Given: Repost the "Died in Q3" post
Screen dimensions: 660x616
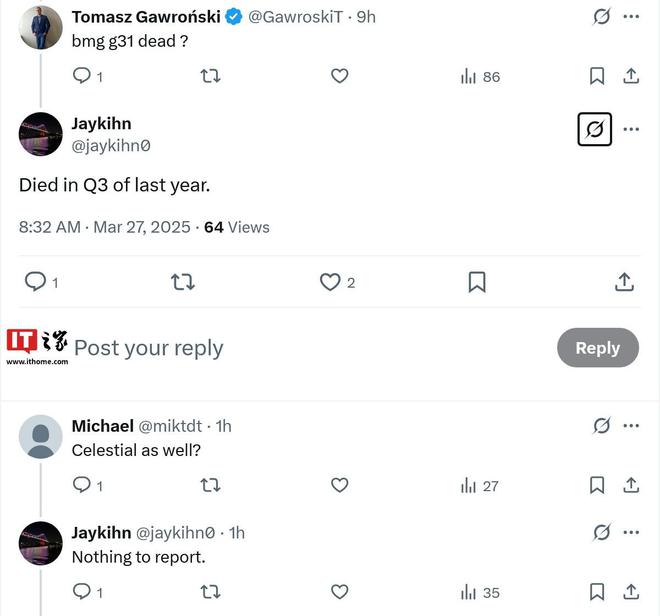Looking at the screenshot, I should 182,282.
